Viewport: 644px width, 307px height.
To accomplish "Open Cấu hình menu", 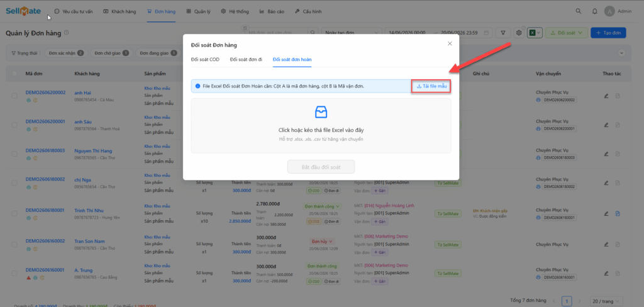I will click(x=308, y=11).
